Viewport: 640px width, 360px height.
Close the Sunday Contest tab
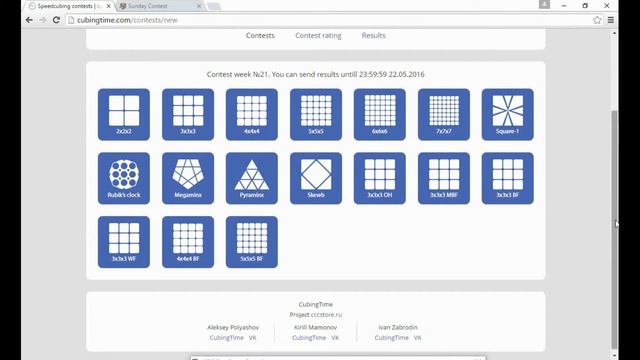[x=199, y=6]
